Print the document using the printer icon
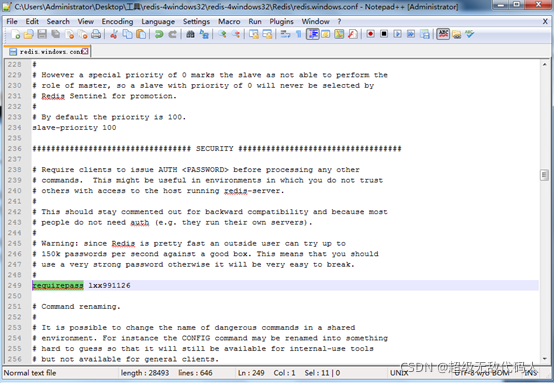554x383 pixels. point(96,34)
